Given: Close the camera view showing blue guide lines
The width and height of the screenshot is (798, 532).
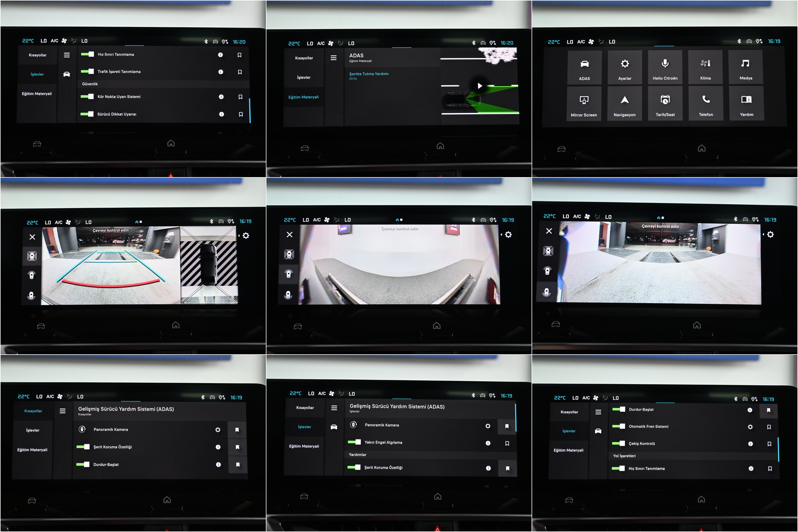Looking at the screenshot, I should coord(32,237).
